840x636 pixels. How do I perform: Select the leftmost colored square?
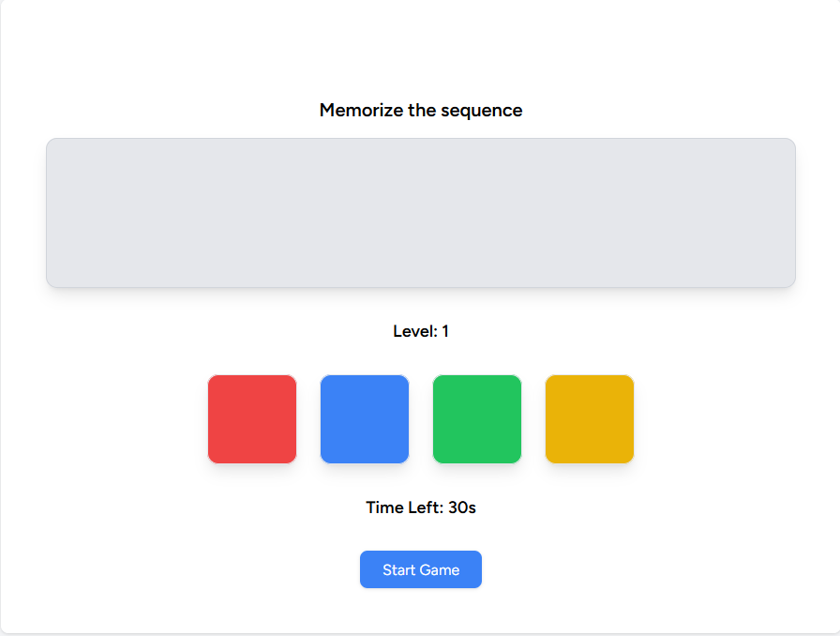tap(251, 418)
